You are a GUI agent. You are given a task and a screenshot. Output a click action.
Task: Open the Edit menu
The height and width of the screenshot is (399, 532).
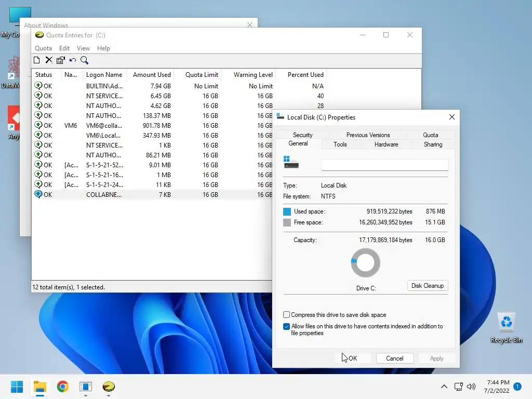(64, 48)
